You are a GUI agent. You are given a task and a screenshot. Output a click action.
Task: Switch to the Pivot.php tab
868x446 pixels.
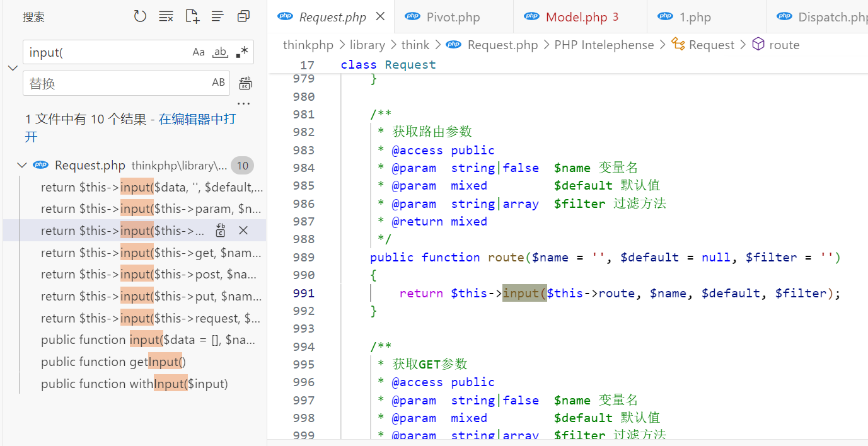tap(453, 17)
